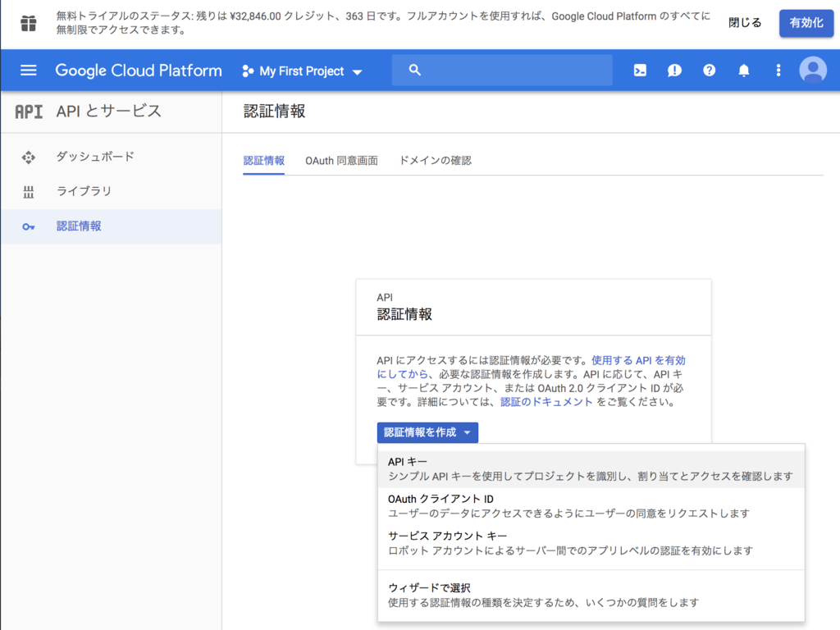Screen dimensions: 840x630
Task: Activate Cloud Shell icon
Action: pyautogui.click(x=640, y=71)
